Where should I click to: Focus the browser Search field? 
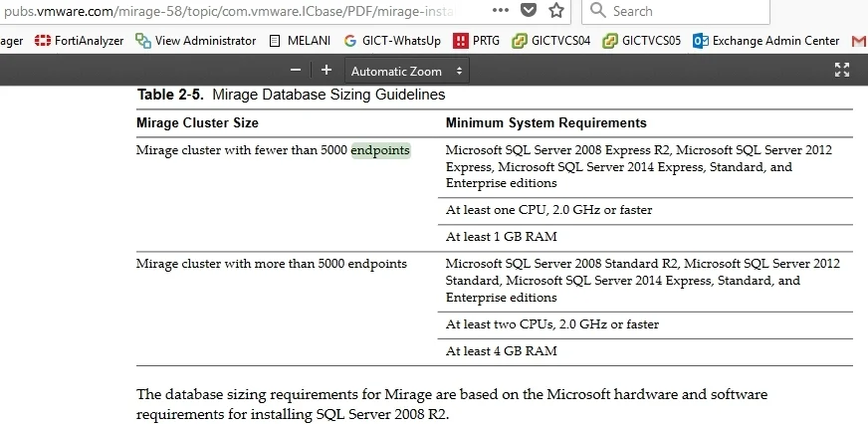click(675, 11)
